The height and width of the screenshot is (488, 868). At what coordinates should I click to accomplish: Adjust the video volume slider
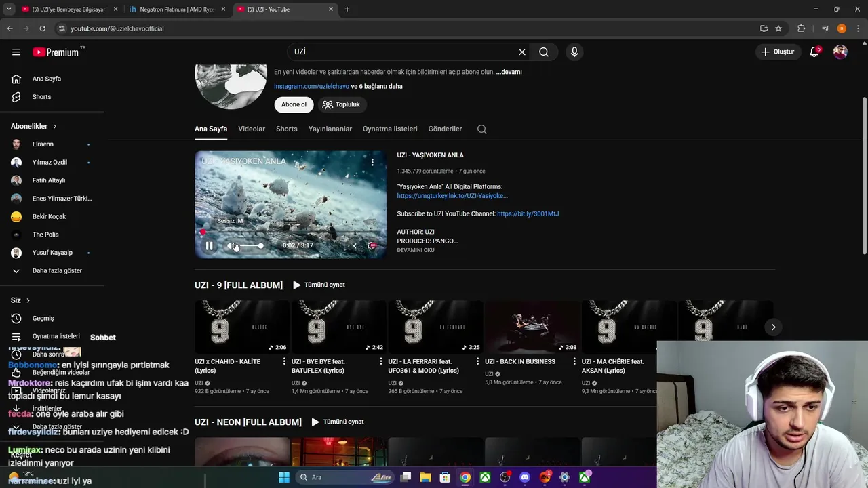[251, 246]
